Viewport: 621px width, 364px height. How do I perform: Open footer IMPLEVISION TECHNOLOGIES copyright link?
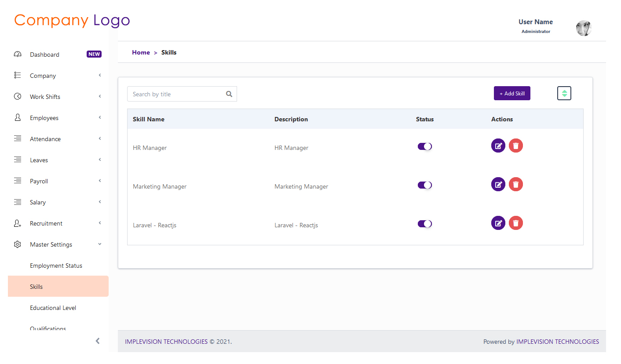coord(166,342)
